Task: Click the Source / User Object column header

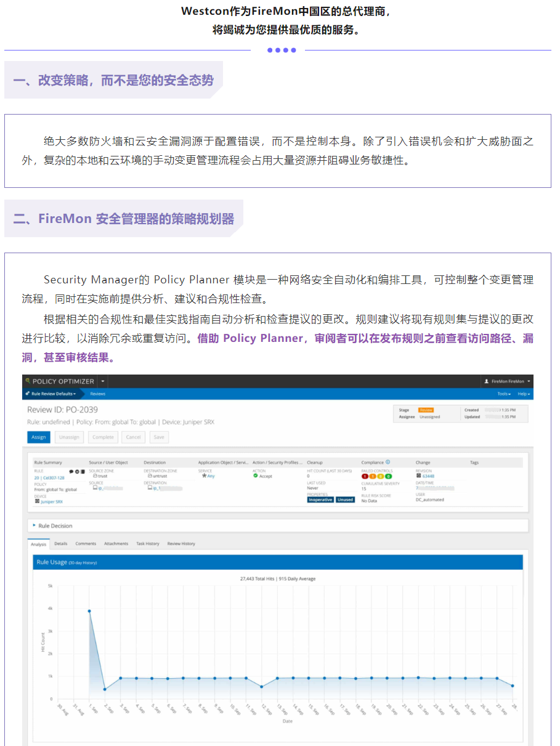Action: coord(108,463)
